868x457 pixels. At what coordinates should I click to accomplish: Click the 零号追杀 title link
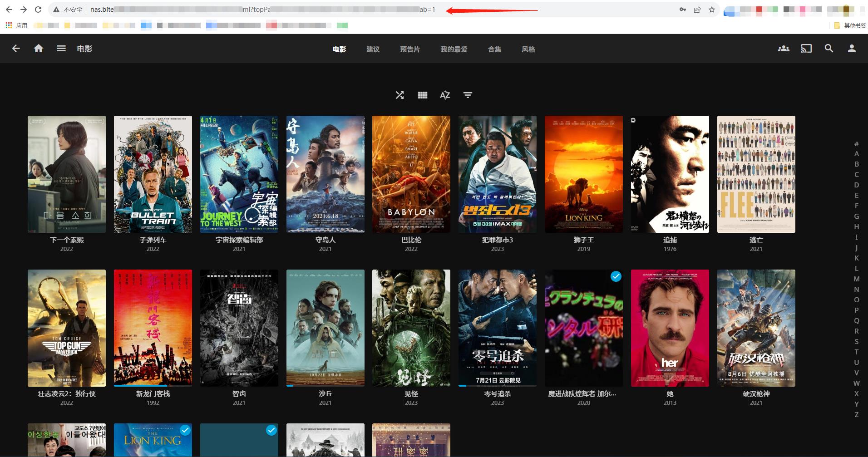[x=498, y=393]
